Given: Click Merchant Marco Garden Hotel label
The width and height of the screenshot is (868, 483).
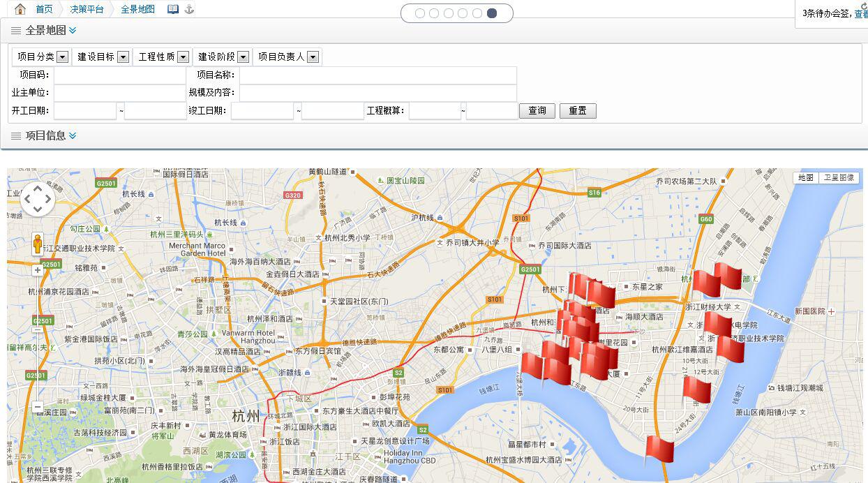Looking at the screenshot, I should point(197,249).
